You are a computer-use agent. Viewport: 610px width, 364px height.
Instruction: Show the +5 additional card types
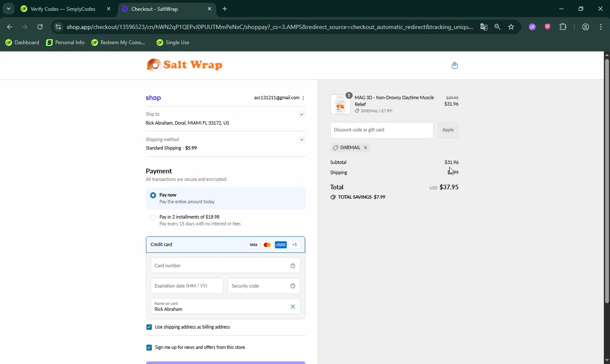[295, 245]
